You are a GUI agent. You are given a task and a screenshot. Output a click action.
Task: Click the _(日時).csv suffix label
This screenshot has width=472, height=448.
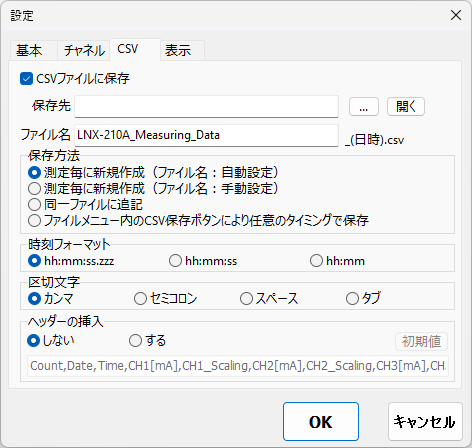click(x=375, y=140)
